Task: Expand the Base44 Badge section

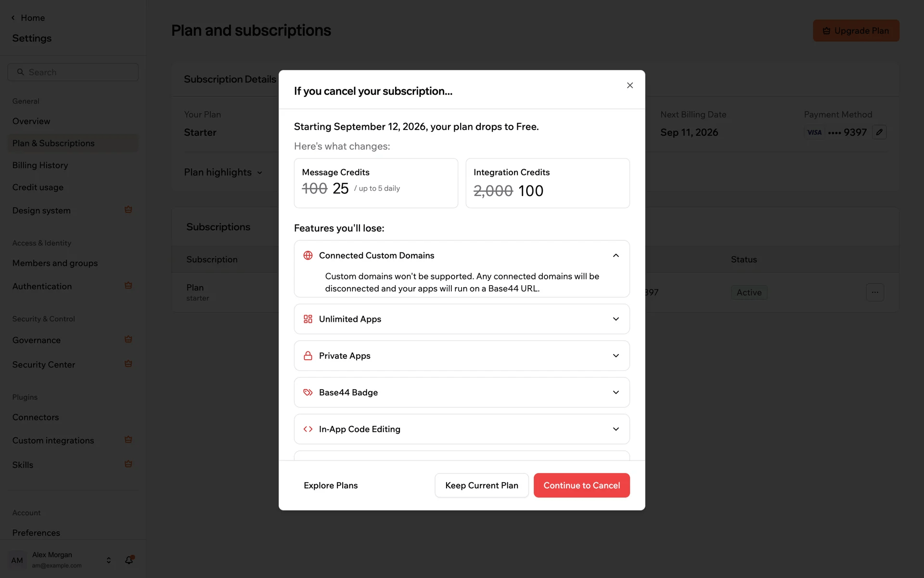Action: click(x=616, y=392)
